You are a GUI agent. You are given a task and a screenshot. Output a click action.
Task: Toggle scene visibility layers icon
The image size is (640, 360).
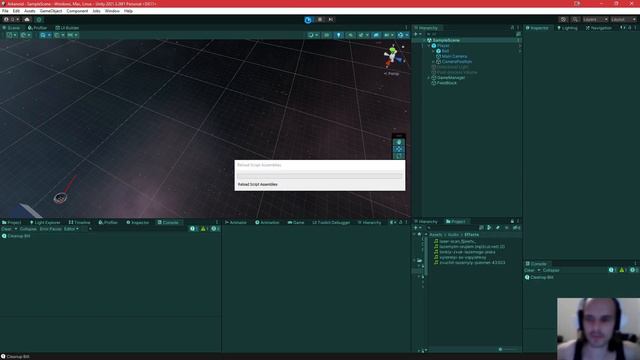pyautogui.click(x=376, y=35)
